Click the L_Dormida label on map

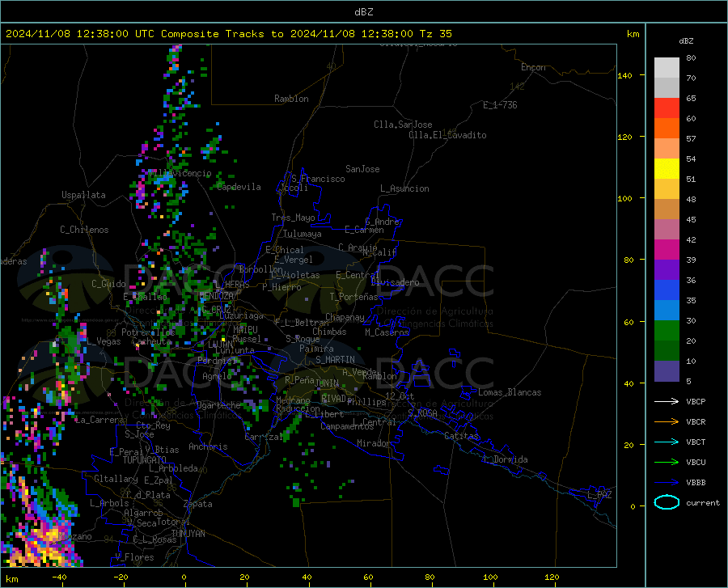[x=505, y=459]
